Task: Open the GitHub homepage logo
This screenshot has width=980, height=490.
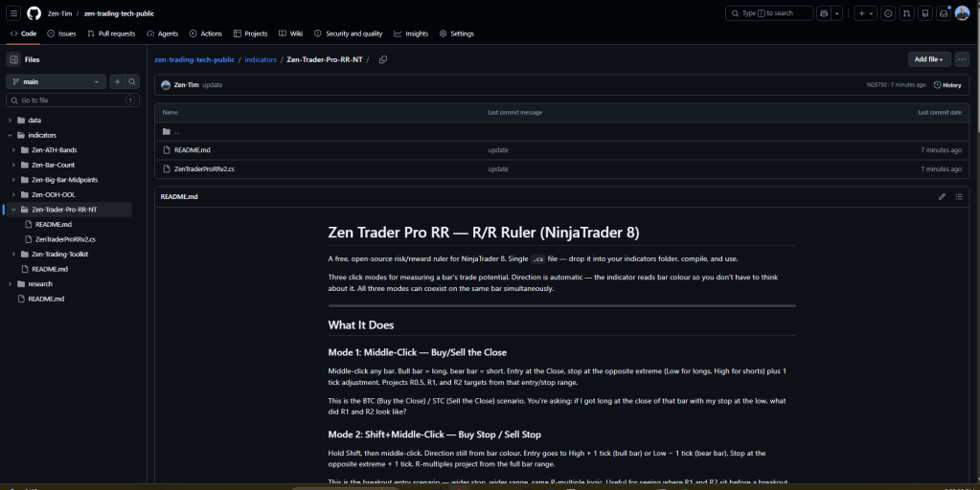Action: point(34,13)
